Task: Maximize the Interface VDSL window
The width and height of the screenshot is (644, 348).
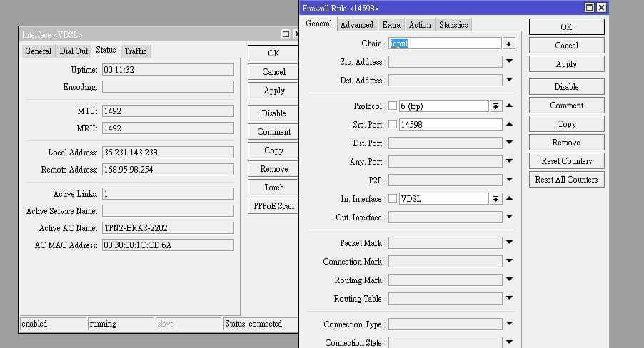Action: tap(286, 34)
